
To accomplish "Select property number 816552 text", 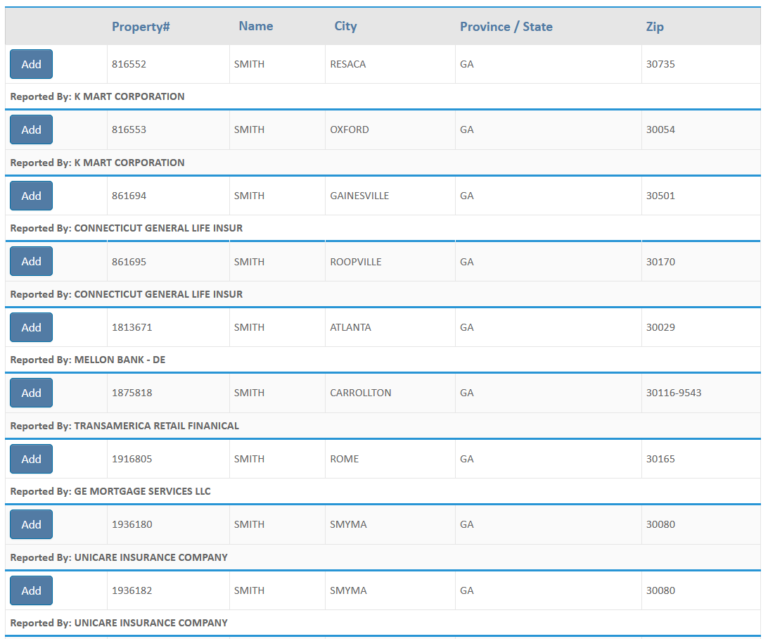I will click(129, 64).
